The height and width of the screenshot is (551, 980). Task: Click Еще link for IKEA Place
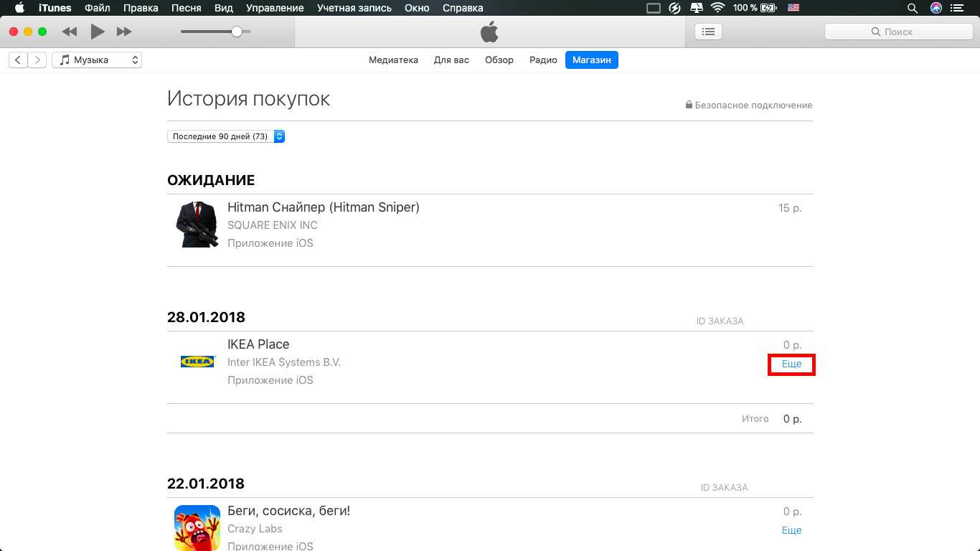791,364
